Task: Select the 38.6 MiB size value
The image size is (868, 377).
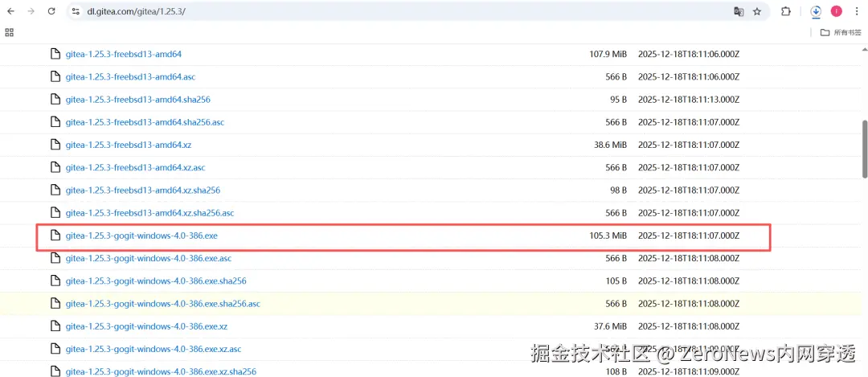Action: point(610,145)
